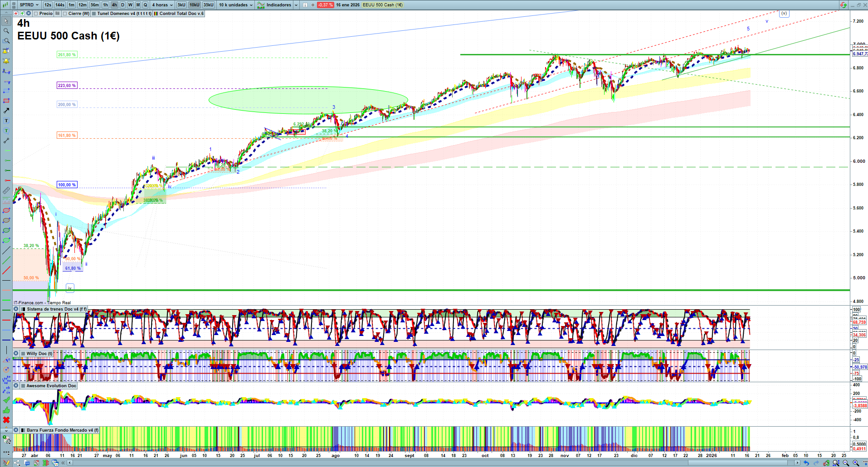Toggle Barra Fuerza Fondo Mercado square
Image resolution: width=868 pixels, height=467 pixels.
[x=23, y=430]
